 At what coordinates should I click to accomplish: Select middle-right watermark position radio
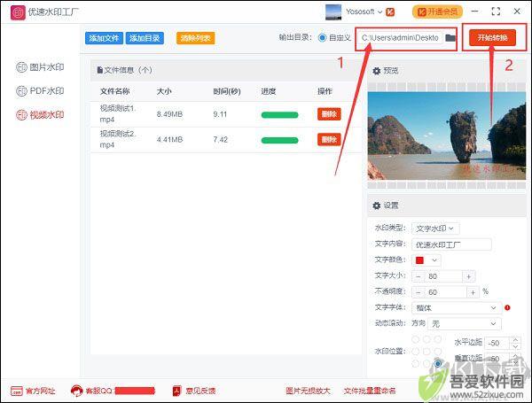point(438,352)
